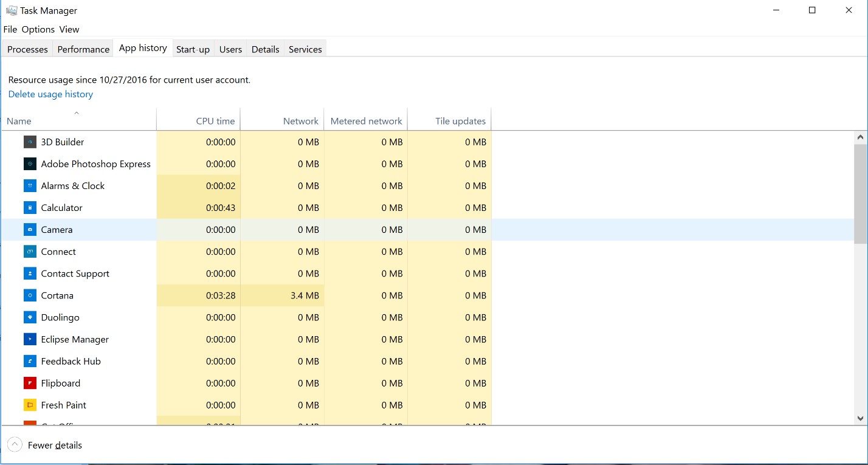The width and height of the screenshot is (868, 465).
Task: Click the Fewer details label
Action: pos(55,445)
